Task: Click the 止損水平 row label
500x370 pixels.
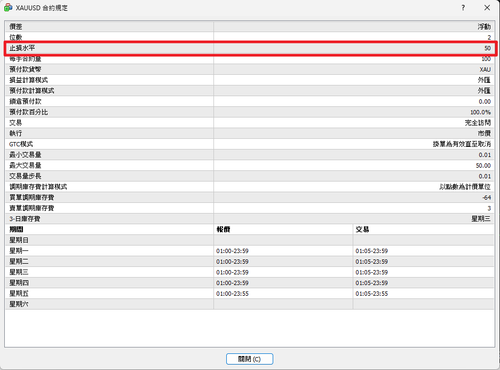Action: pyautogui.click(x=22, y=48)
